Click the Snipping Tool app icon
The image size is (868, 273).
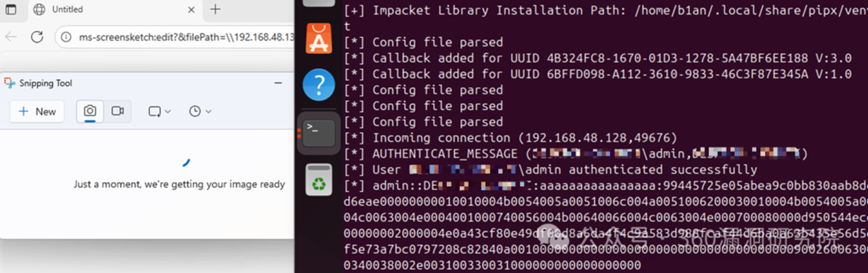(x=9, y=83)
